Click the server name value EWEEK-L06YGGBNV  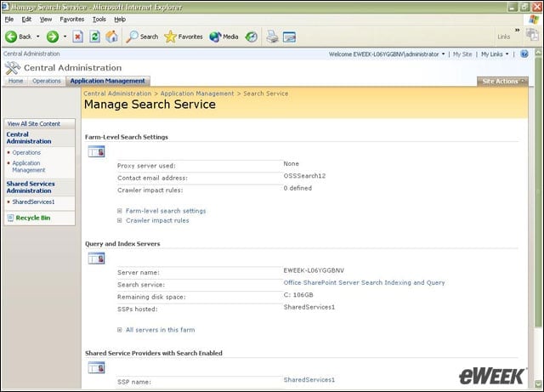click(314, 270)
